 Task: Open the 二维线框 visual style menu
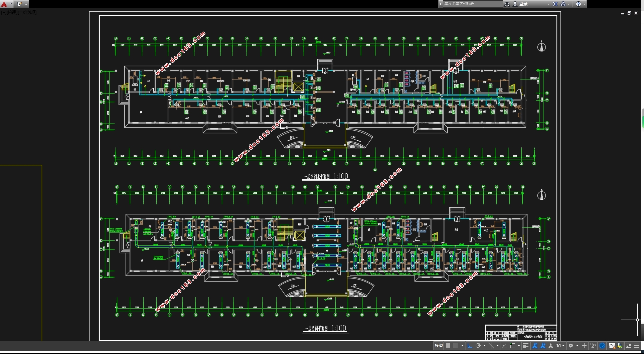coord(27,13)
